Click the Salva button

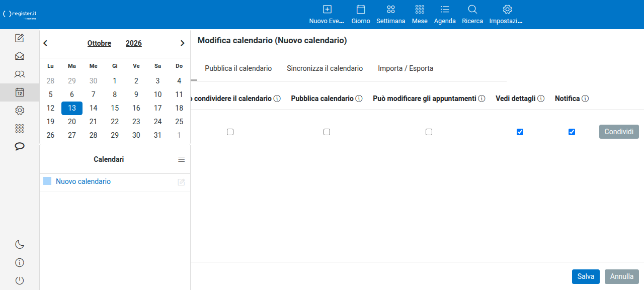[586, 276]
